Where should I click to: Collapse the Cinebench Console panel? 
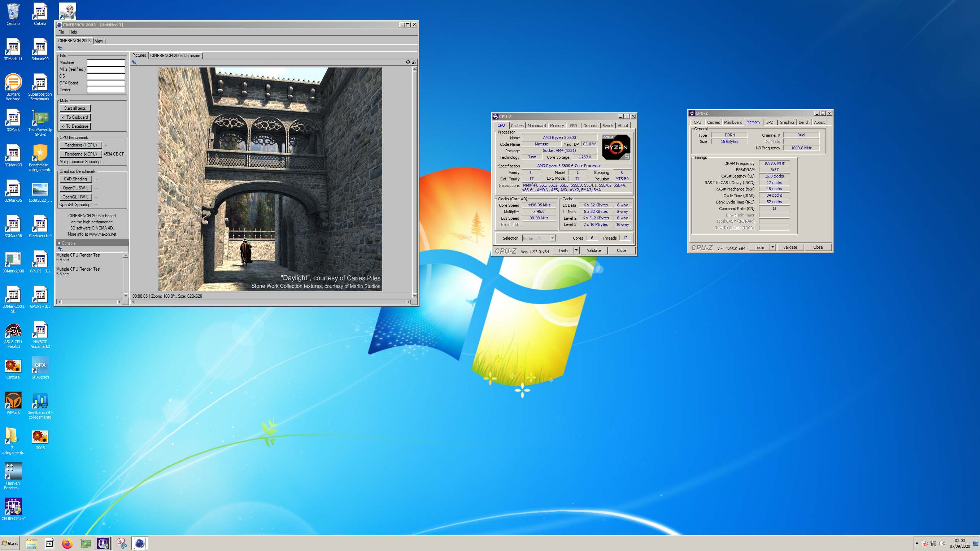click(59, 243)
